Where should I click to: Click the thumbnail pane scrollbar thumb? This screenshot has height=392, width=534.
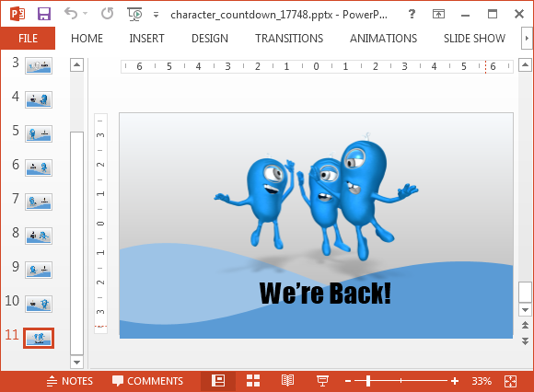pyautogui.click(x=77, y=243)
